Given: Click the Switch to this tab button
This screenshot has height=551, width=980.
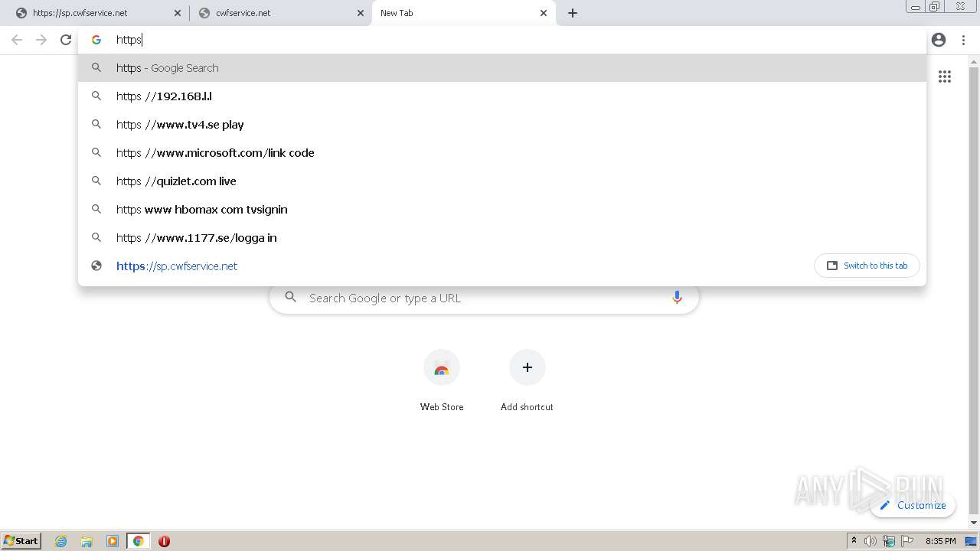Looking at the screenshot, I should (x=867, y=266).
